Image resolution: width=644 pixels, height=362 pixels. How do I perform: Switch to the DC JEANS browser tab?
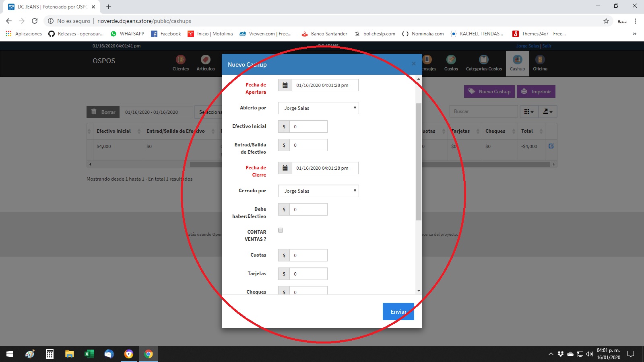pyautogui.click(x=48, y=6)
